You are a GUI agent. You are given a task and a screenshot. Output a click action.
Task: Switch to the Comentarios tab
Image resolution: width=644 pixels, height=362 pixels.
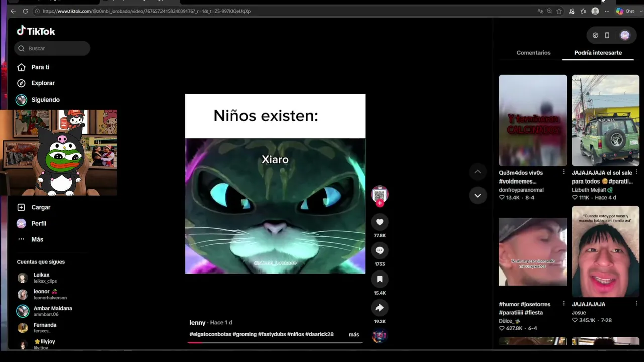click(533, 53)
